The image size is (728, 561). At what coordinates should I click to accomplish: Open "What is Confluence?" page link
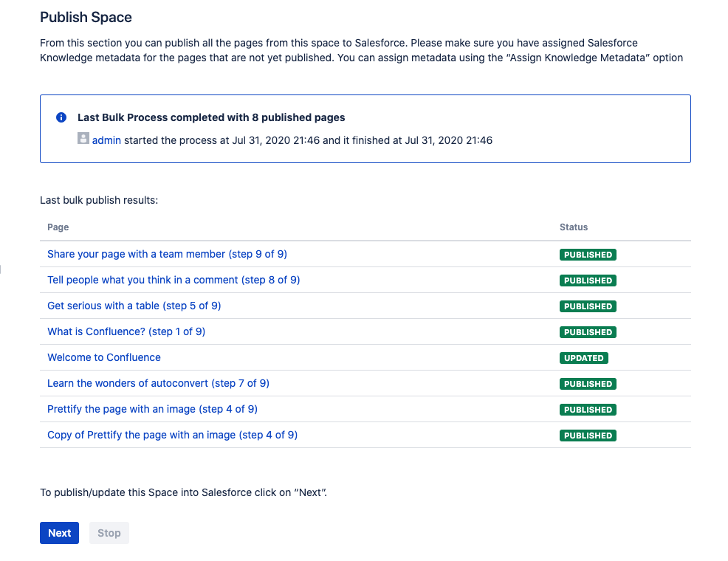coord(126,331)
